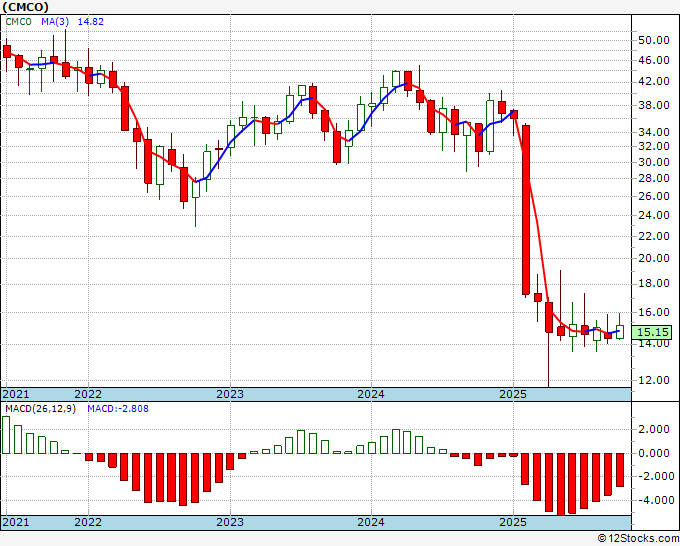Viewport: 680px width, 546px height.
Task: Click the moving average value 14.82
Action: 91,21
